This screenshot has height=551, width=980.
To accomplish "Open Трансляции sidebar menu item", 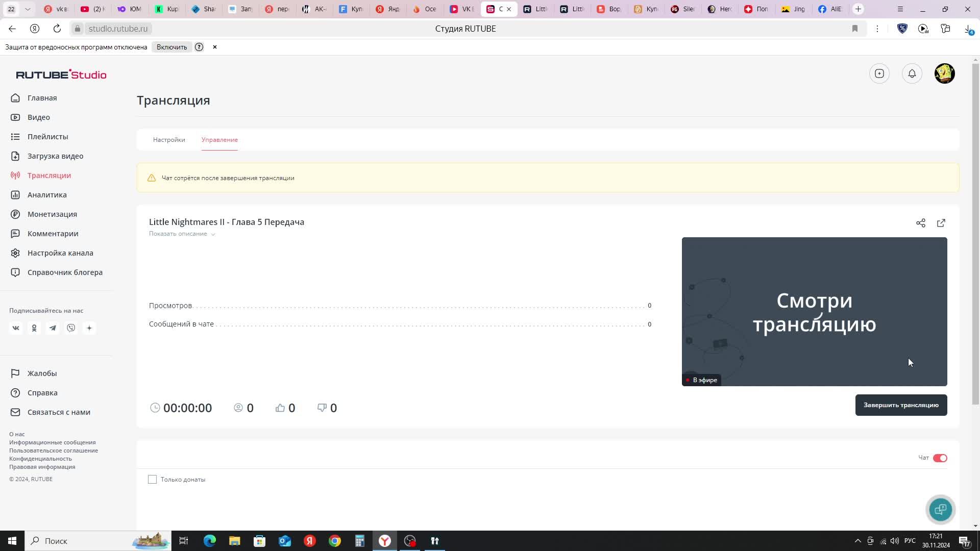I will point(49,175).
